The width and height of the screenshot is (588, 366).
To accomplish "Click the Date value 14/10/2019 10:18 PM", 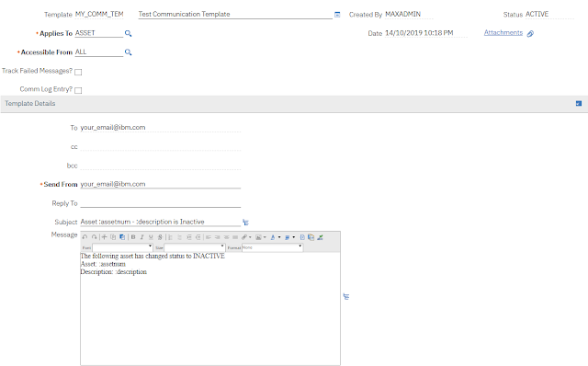I will click(x=419, y=33).
